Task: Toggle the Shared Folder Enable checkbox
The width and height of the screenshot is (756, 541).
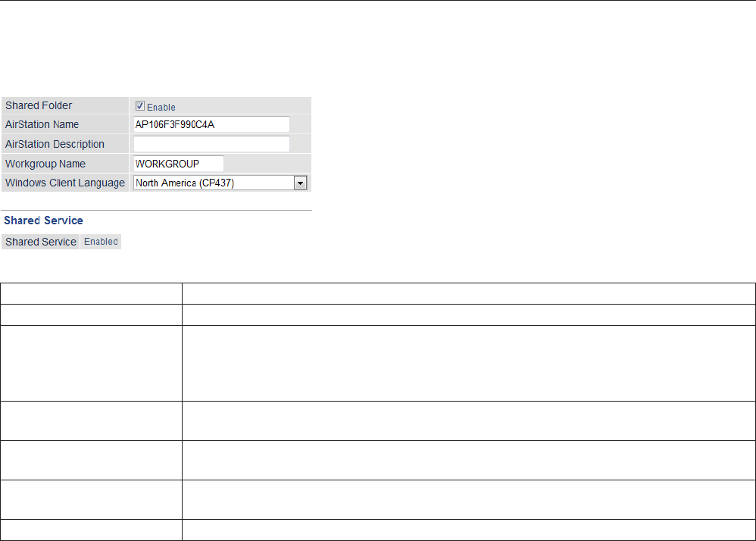Action: 139,106
